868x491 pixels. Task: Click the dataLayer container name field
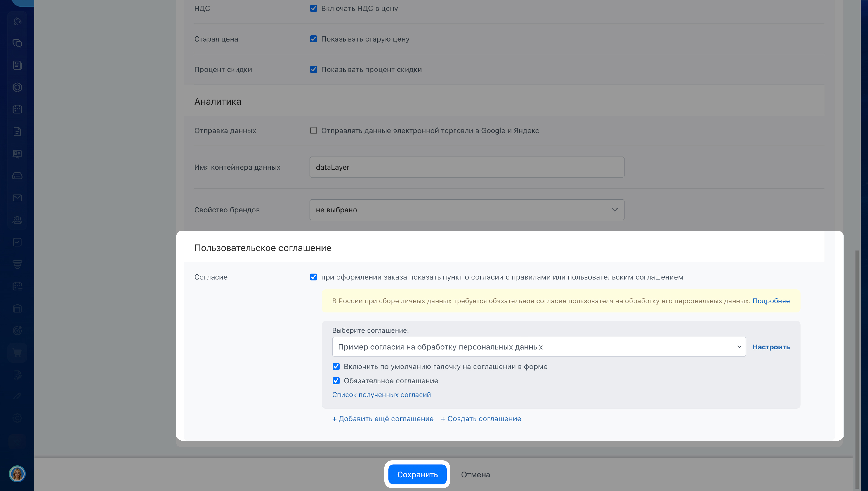[467, 167]
